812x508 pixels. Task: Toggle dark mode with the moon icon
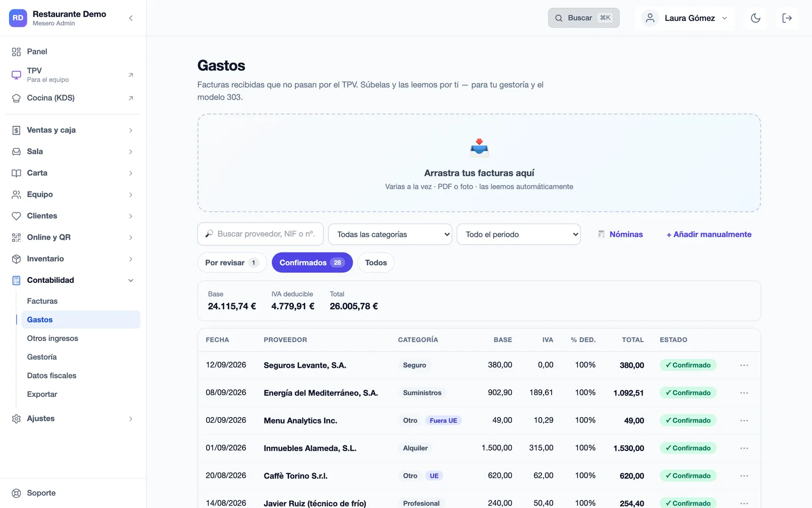tap(756, 18)
